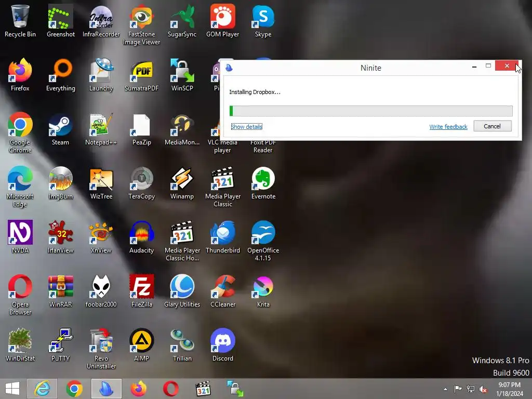Select the Microsoft Edge desktop icon

tap(20, 187)
